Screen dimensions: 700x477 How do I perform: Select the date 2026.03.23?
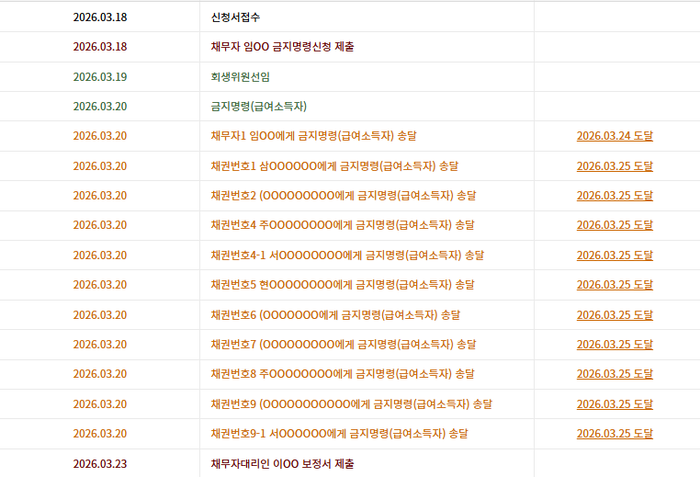[100, 464]
